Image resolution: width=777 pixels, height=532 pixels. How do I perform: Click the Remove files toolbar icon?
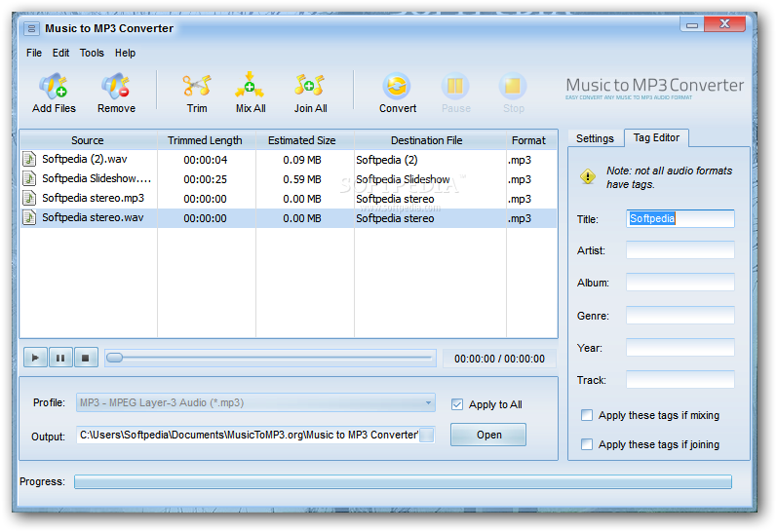116,86
